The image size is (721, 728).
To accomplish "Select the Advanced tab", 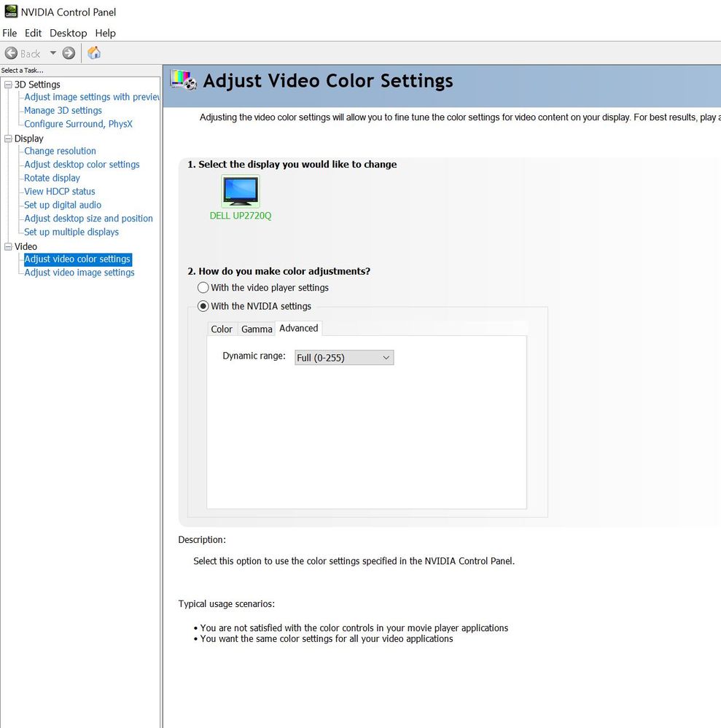I will point(299,328).
